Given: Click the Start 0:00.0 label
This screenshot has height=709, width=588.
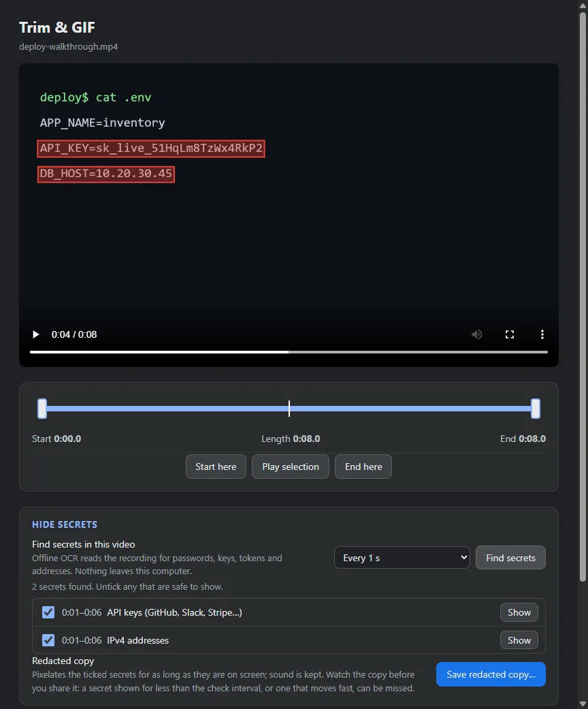Looking at the screenshot, I should click(x=56, y=439).
